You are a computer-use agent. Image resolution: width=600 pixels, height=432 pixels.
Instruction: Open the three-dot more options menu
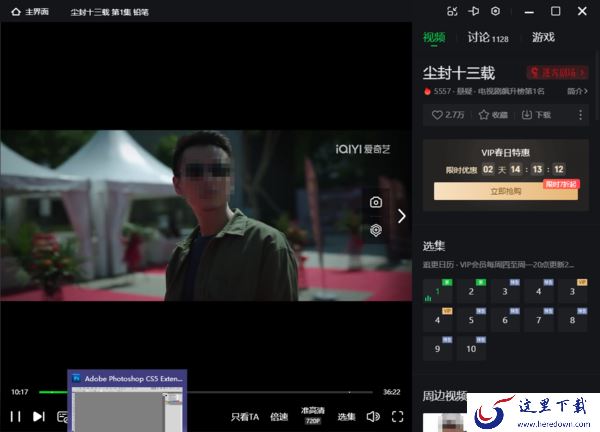point(580,115)
